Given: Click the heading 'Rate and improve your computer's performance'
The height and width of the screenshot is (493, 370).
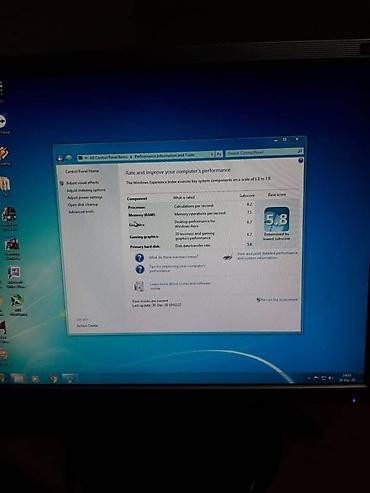Looking at the screenshot, I should tap(178, 171).
